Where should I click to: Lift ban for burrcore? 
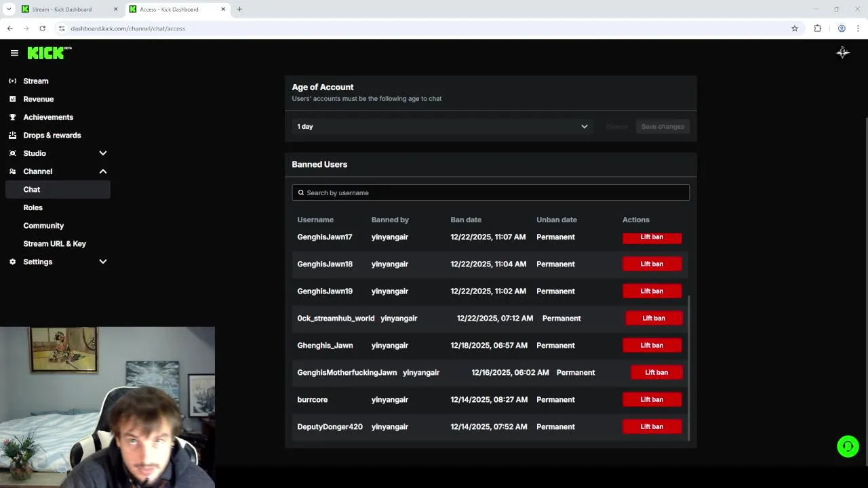652,399
